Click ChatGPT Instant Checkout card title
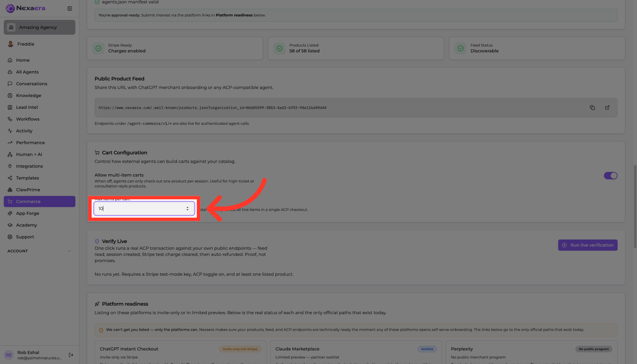This screenshot has width=637, height=364. point(129,349)
